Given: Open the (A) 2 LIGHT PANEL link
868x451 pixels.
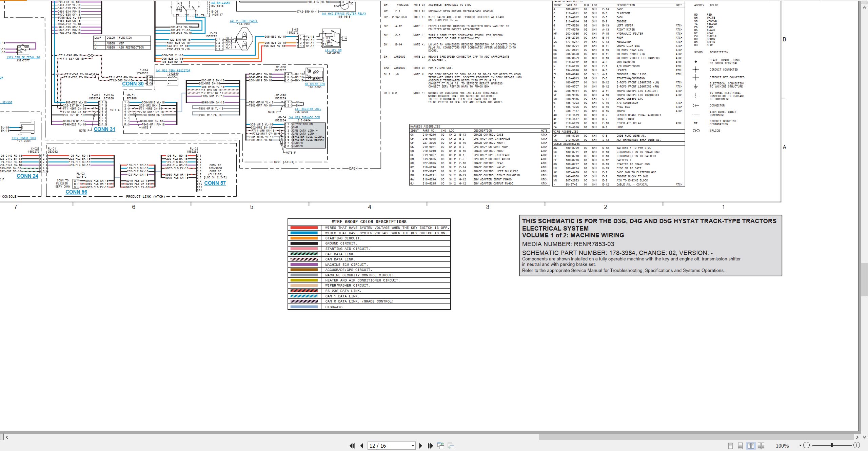Looking at the screenshot, I should [244, 21].
